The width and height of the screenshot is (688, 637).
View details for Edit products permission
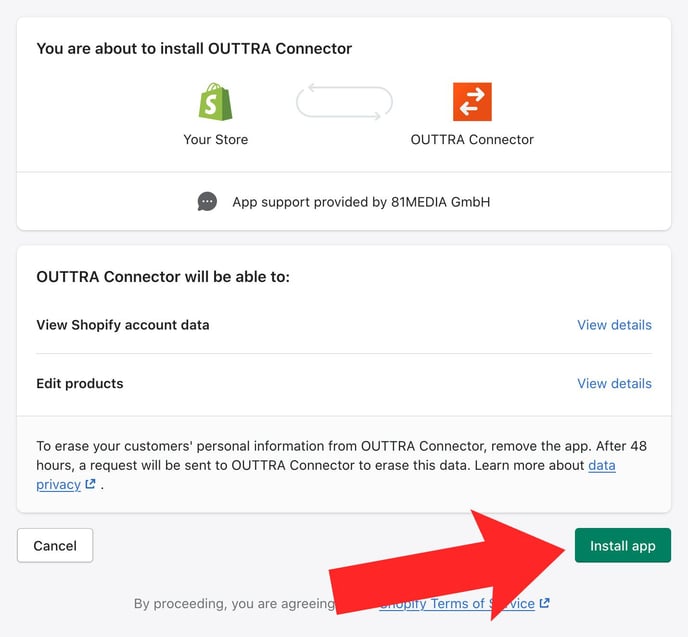tap(614, 383)
